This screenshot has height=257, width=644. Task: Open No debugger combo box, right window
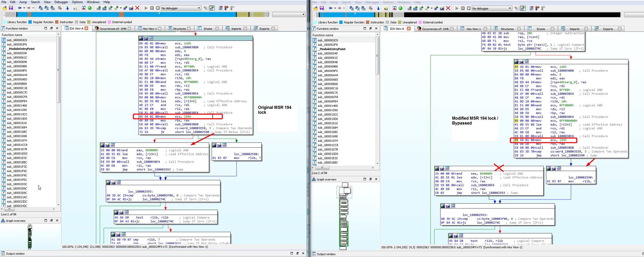(492, 8)
